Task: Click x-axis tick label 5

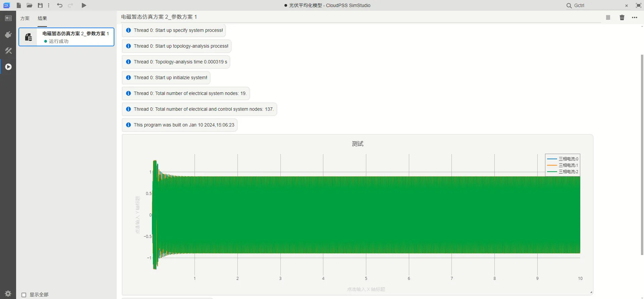Action: point(366,279)
